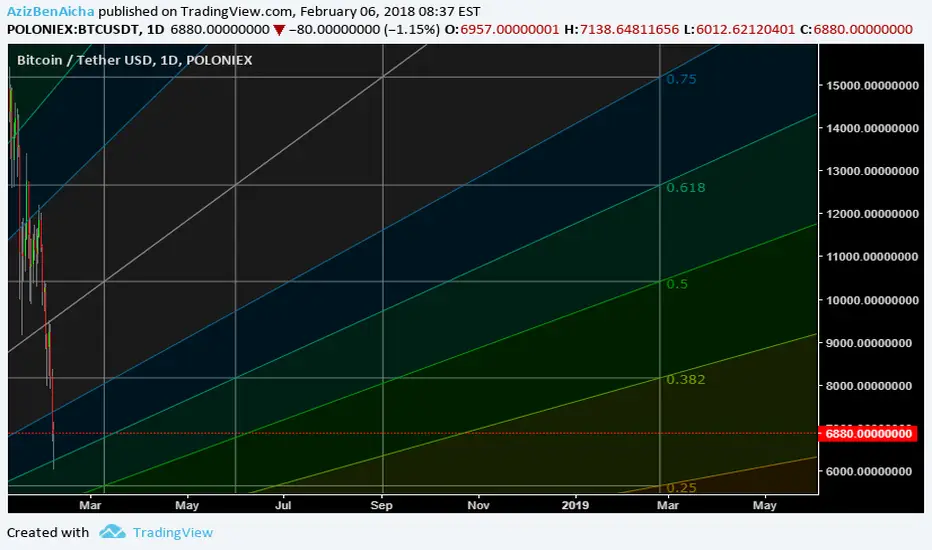
Task: Open the TradingView link in footer
Action: 172,532
